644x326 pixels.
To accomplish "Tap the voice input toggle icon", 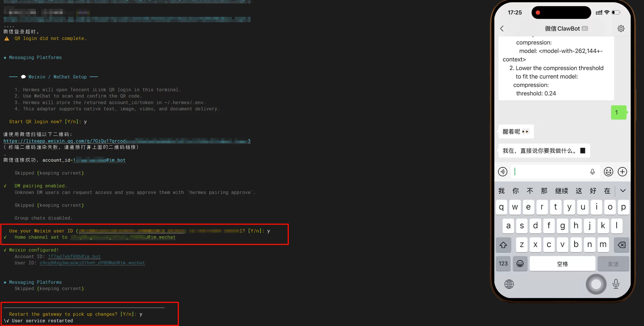I will (503, 172).
